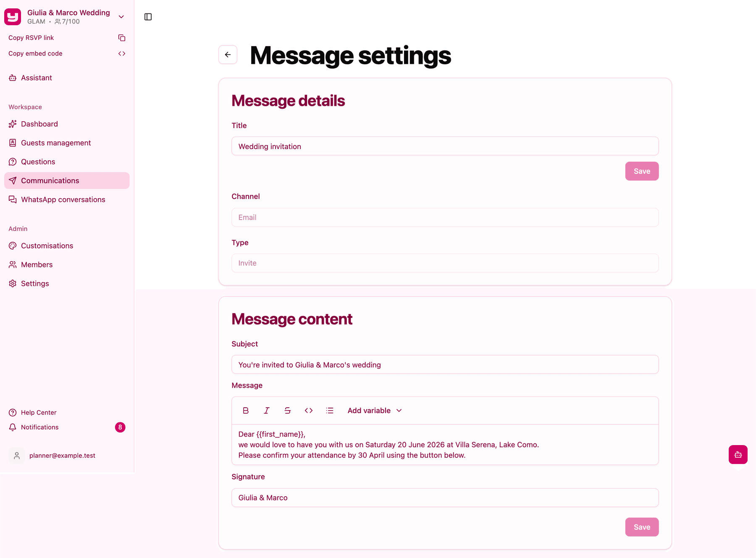
Task: Save the message content
Action: coord(642,527)
